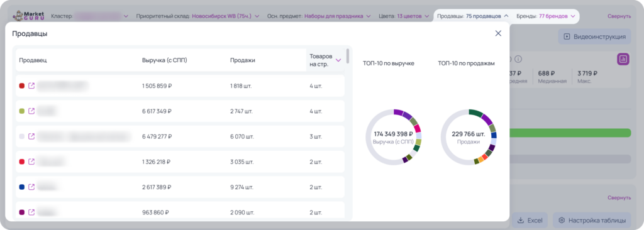Viewport: 644px width, 230px height.
Task: Open external link for seller with 1 326 218 ₽
Action: tap(31, 162)
